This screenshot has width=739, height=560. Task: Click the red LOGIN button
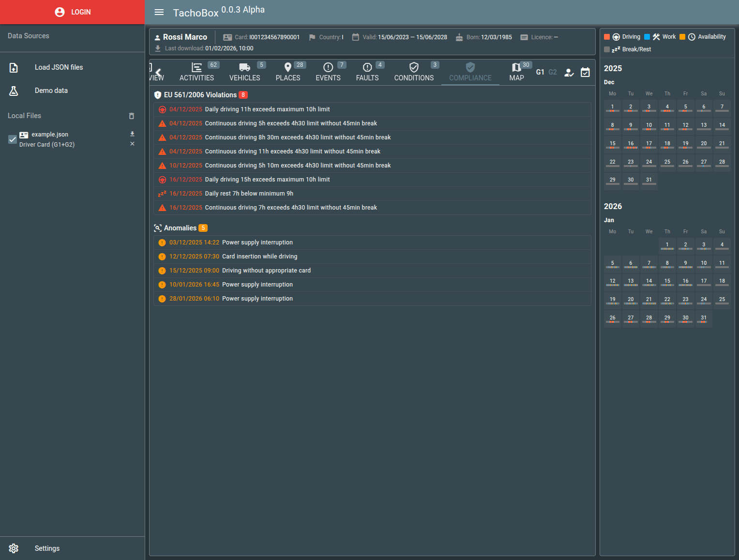(x=73, y=12)
